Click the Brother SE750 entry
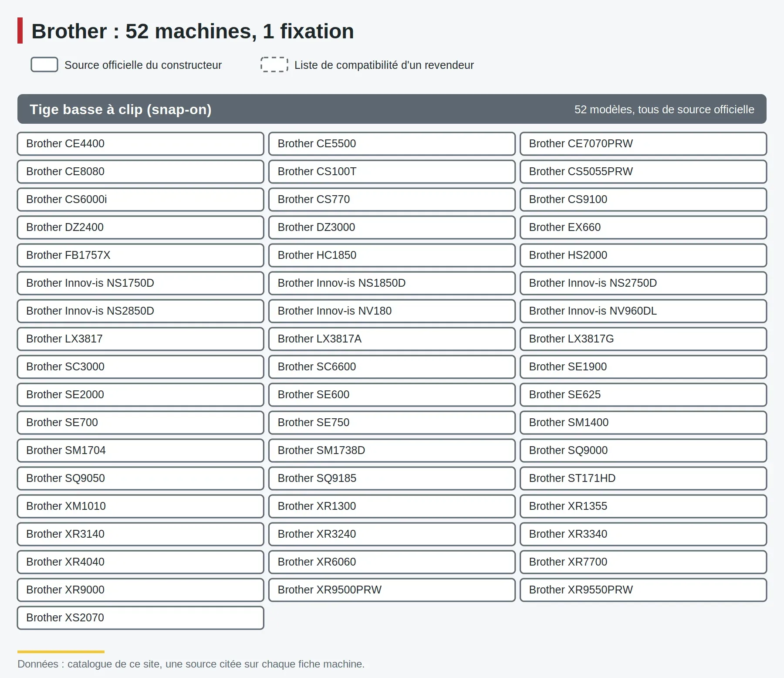Screen dimensions: 784x678 pos(392,423)
